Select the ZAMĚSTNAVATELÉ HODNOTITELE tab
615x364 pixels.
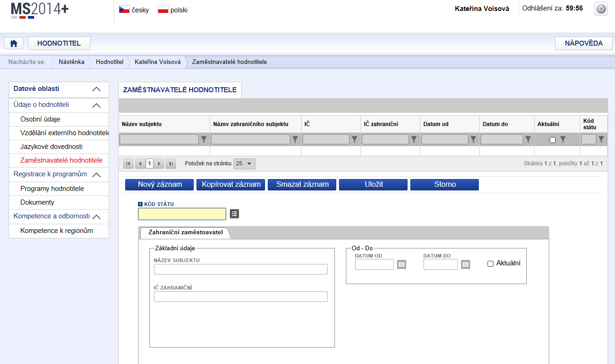coord(180,90)
